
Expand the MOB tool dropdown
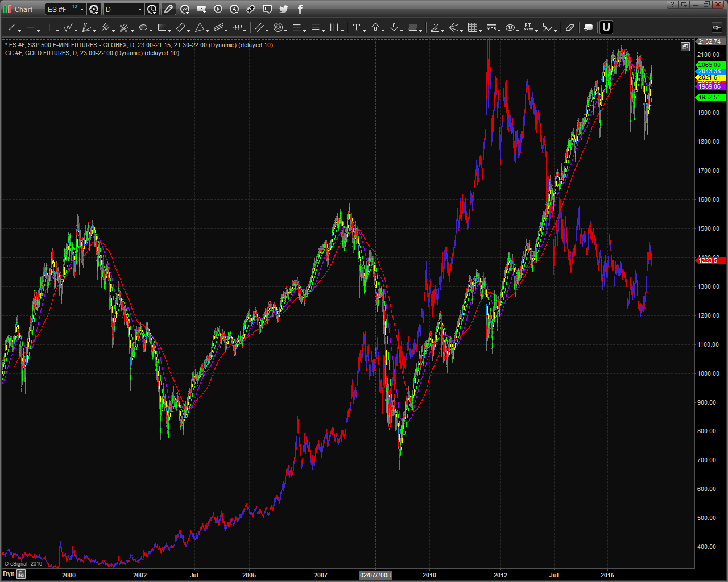(x=499, y=30)
